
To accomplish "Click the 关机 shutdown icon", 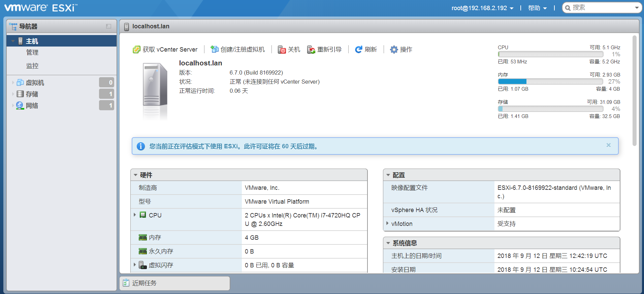I will 282,50.
